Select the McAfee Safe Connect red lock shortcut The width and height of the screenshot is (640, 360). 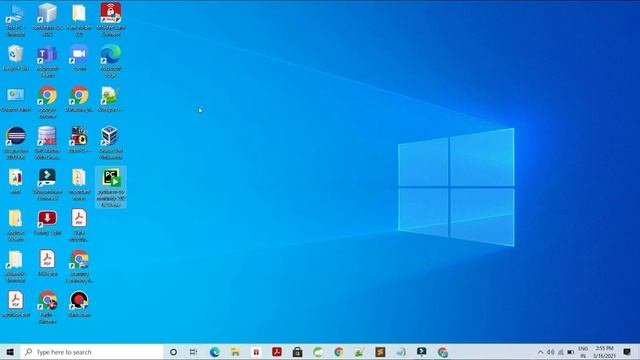111,20
